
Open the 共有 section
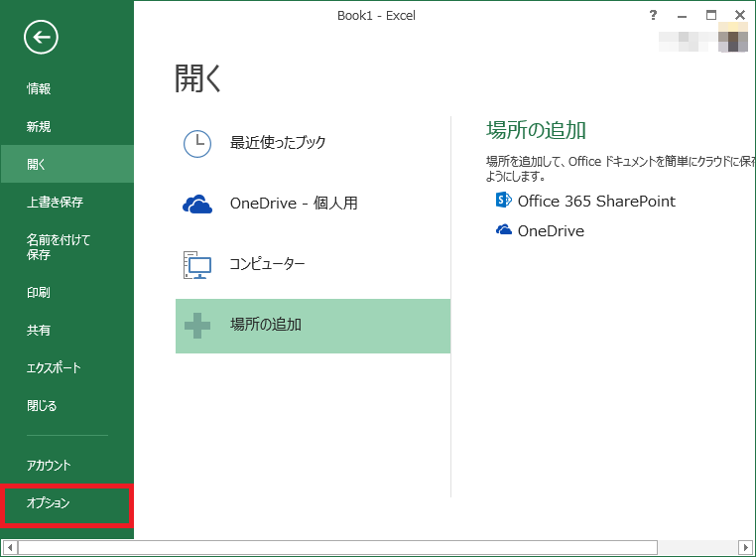coord(39,331)
